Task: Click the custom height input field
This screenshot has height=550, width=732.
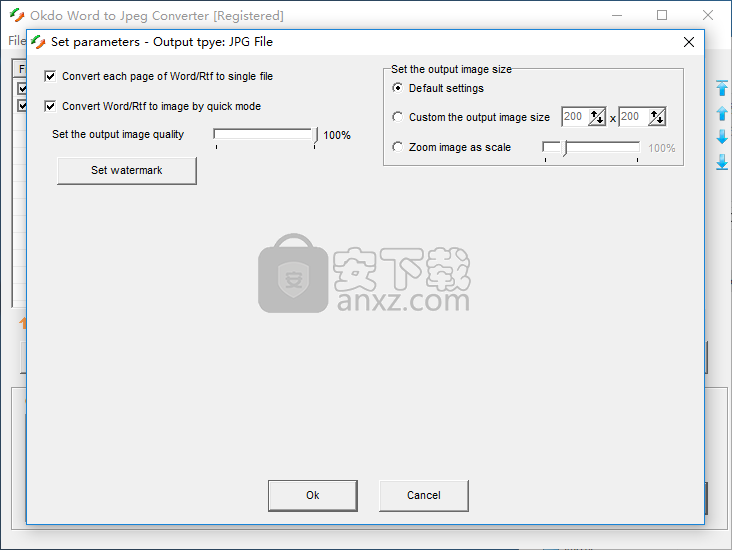Action: point(633,117)
